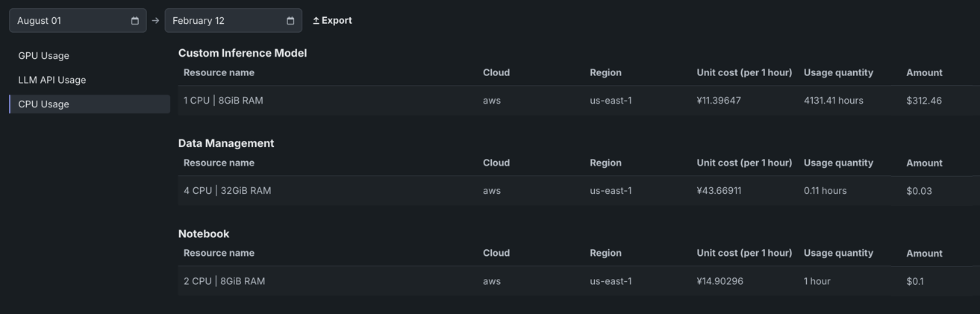
Task: Click the Notebook section heading
Action: click(204, 233)
